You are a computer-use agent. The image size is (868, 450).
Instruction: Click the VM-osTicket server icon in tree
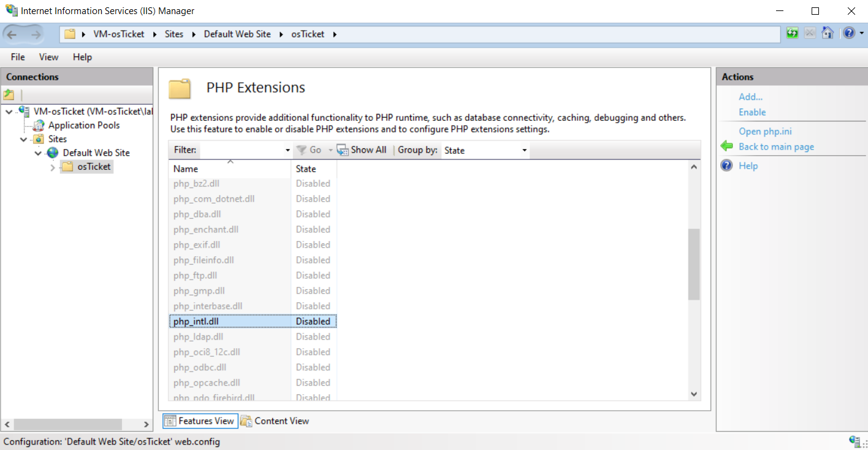coord(25,111)
